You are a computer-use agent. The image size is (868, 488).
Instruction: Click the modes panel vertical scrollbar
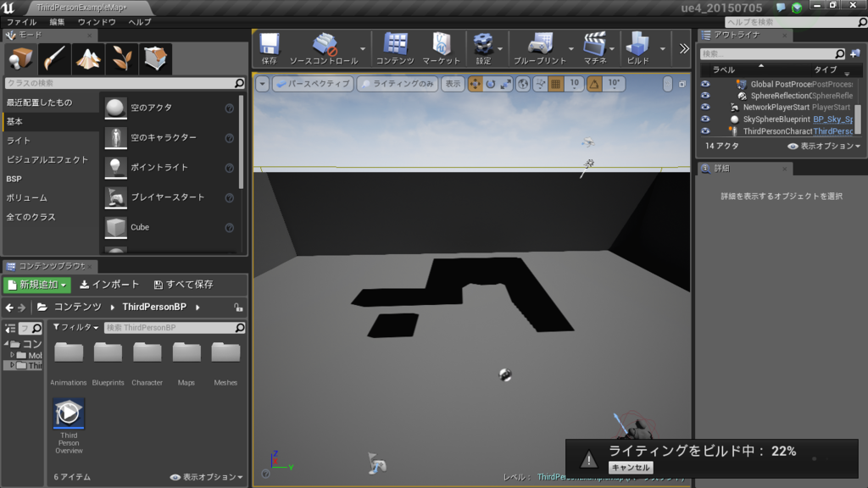[241, 141]
